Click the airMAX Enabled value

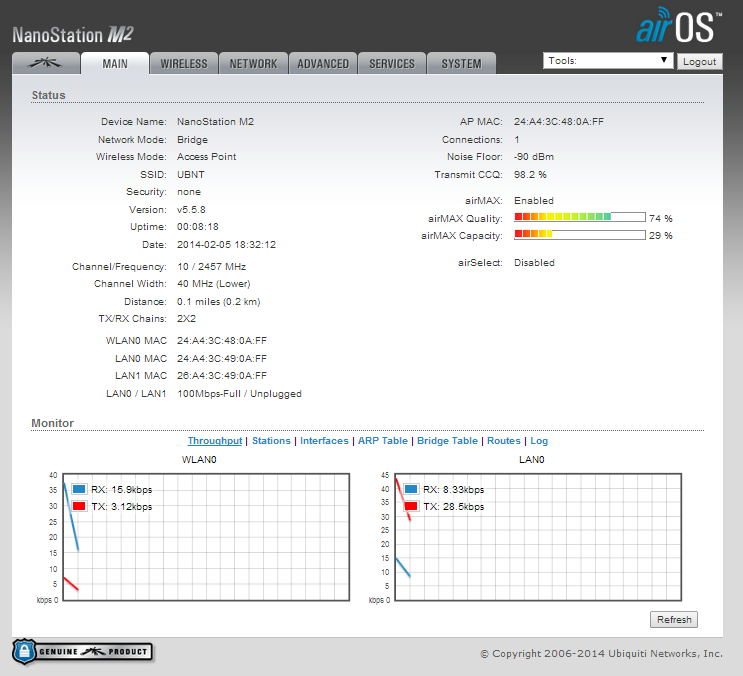coord(534,200)
